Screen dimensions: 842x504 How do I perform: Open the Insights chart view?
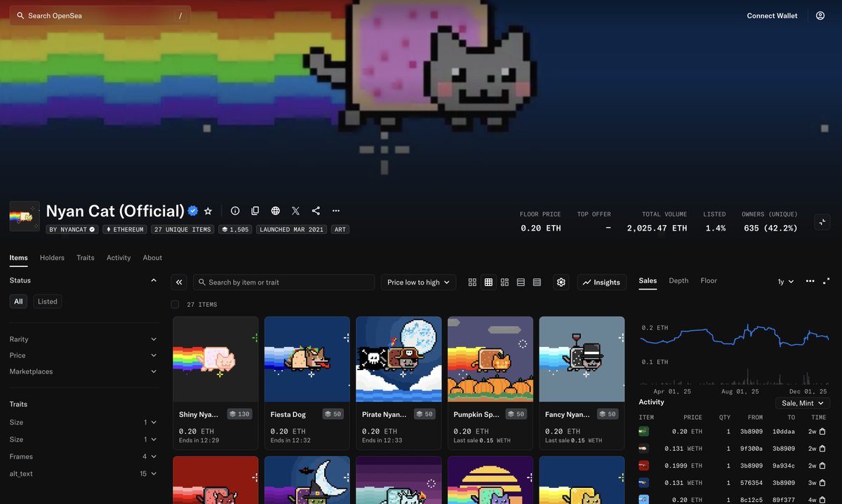click(601, 282)
